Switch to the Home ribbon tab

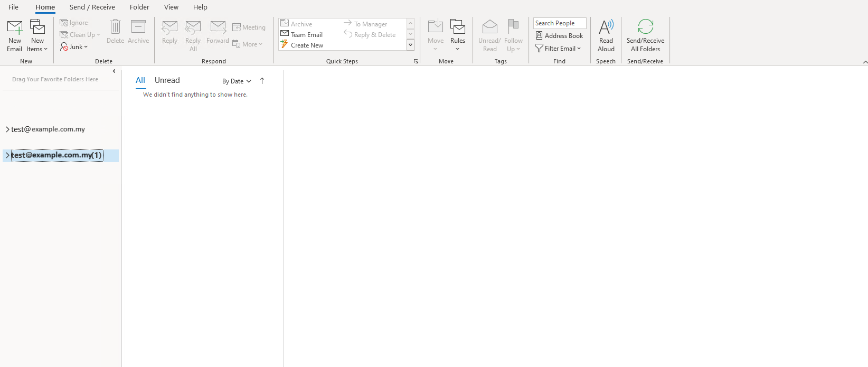(45, 7)
